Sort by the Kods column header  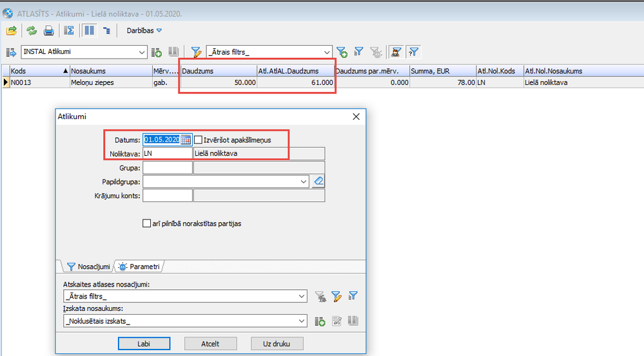tap(39, 71)
